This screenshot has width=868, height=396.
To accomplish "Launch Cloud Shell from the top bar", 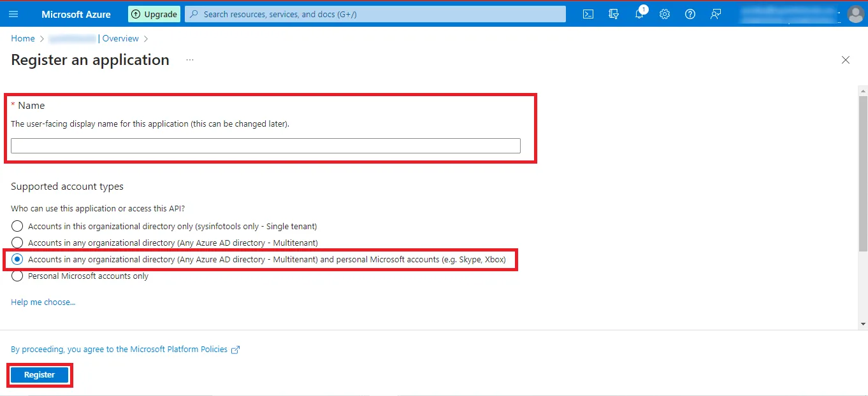I will [588, 14].
